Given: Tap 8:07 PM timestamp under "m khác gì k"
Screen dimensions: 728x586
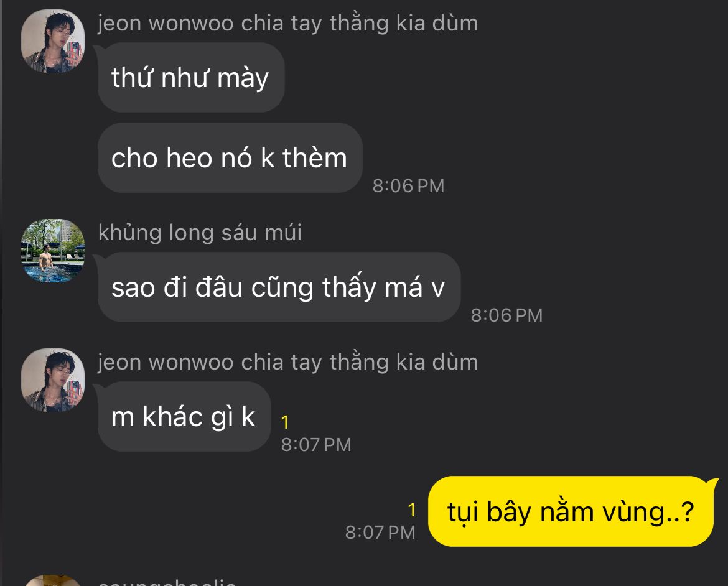Looking at the screenshot, I should [316, 444].
